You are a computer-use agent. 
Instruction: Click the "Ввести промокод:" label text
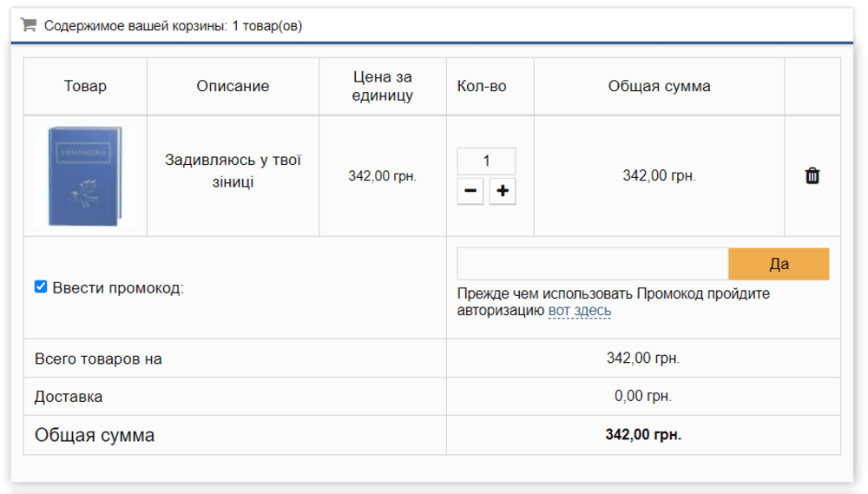click(x=118, y=288)
